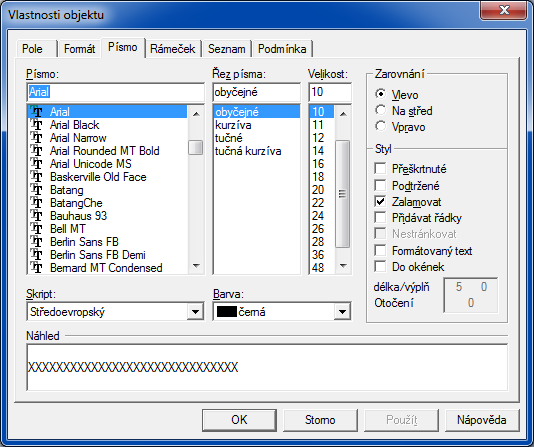Uncheck the Zalamovat checkbox
Viewport: 534px width, 447px height.
click(380, 202)
